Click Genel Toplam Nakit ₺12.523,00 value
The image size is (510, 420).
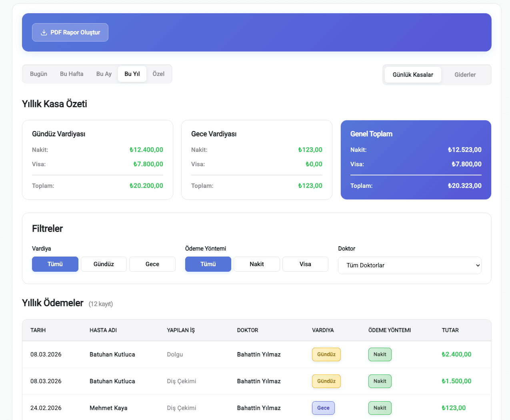click(465, 150)
